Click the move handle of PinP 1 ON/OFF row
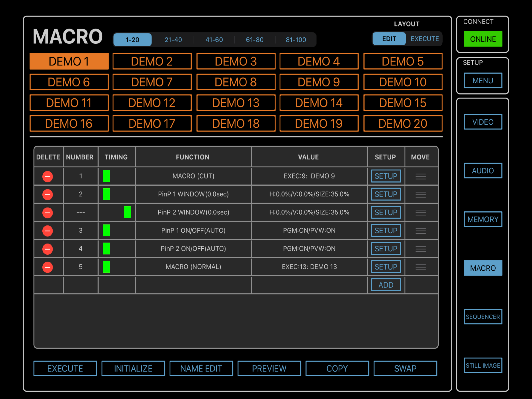The width and height of the screenshot is (532, 399). click(x=420, y=231)
